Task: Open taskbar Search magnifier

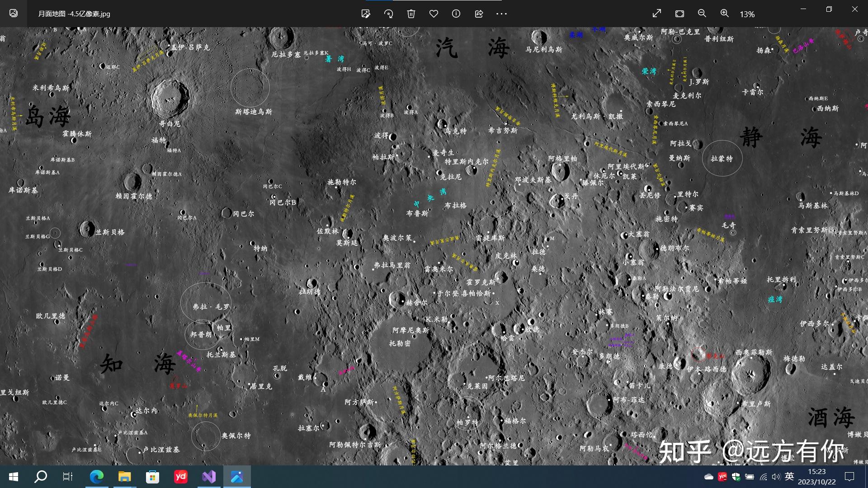Action: click(41, 477)
